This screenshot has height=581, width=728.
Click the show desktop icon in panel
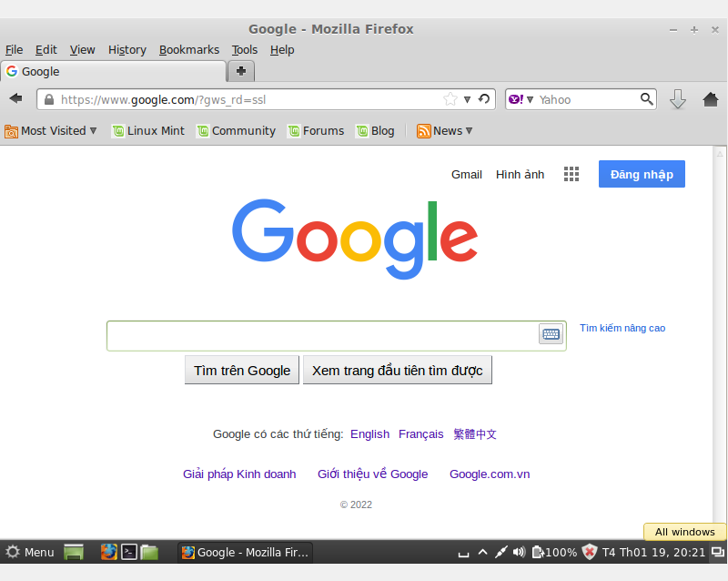[74, 552]
